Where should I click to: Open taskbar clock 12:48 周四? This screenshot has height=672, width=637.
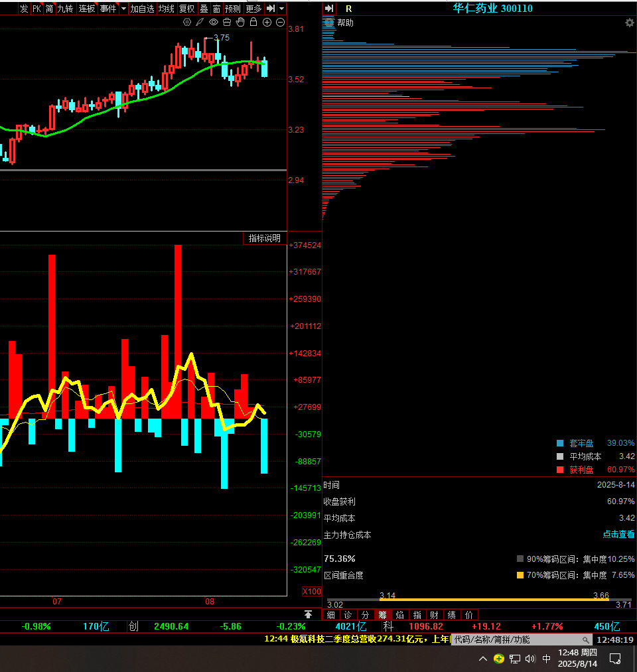[x=577, y=658]
